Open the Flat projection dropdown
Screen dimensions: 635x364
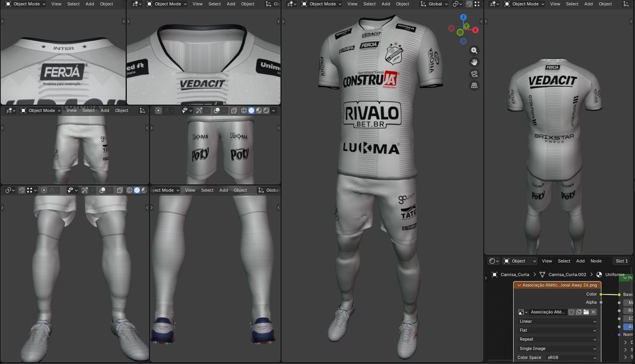tap(558, 330)
